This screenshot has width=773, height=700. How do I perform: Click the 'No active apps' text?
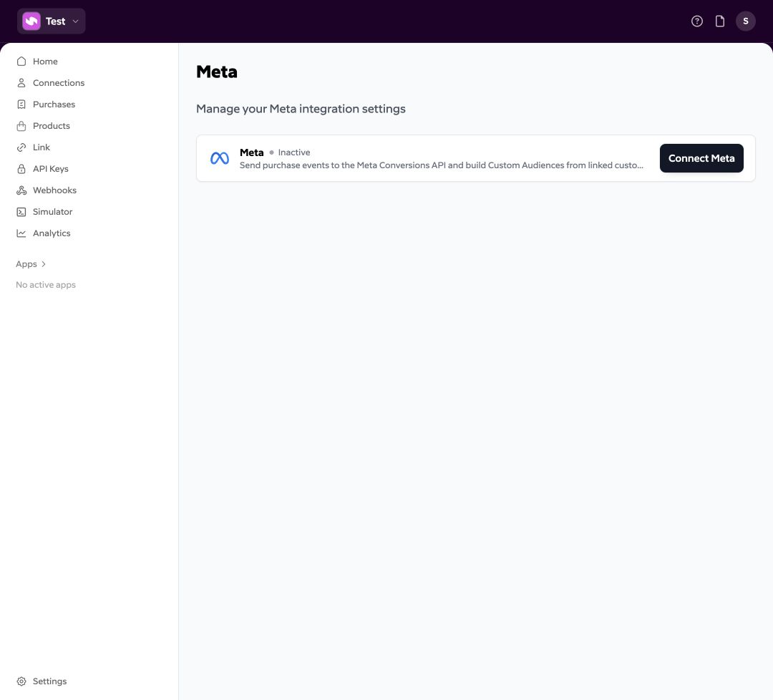pos(46,285)
